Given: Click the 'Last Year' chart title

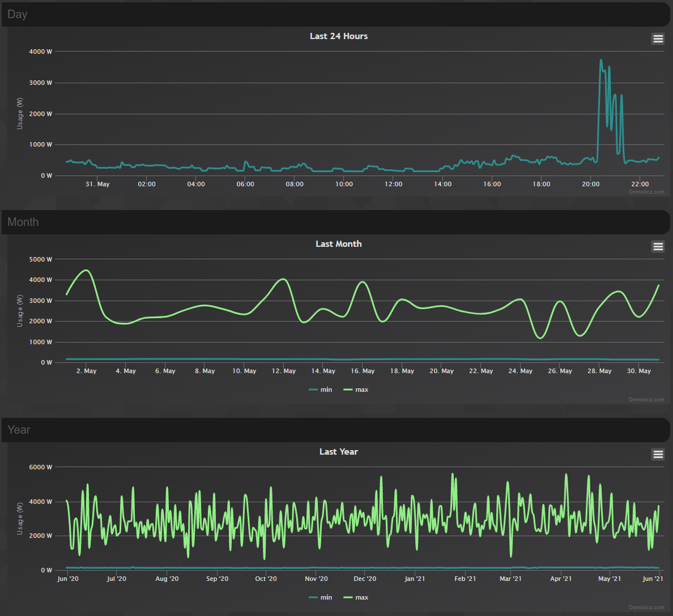Looking at the screenshot, I should pyautogui.click(x=339, y=451).
